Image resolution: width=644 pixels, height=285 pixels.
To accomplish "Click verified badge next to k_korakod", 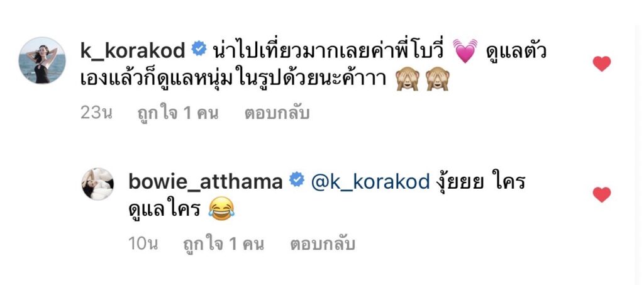I will (199, 50).
